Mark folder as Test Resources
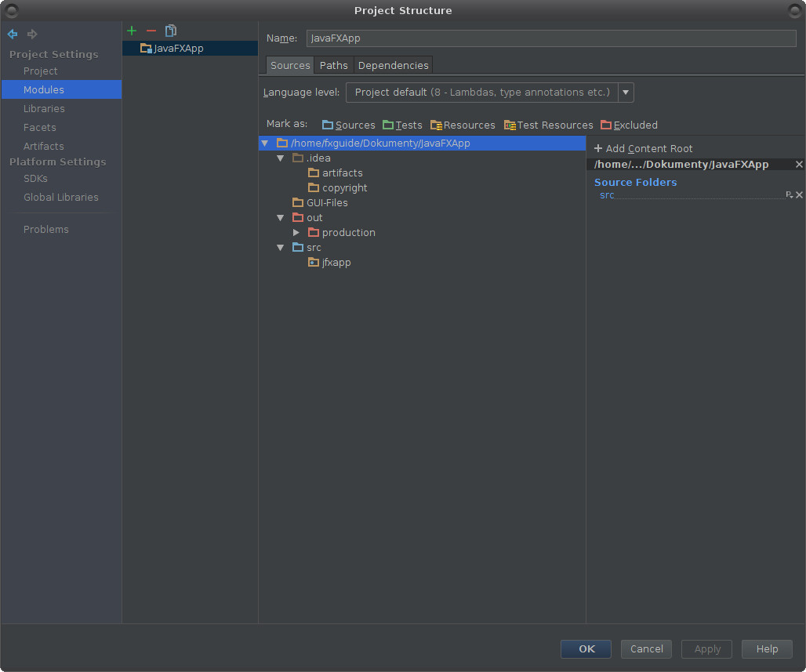 pyautogui.click(x=549, y=125)
